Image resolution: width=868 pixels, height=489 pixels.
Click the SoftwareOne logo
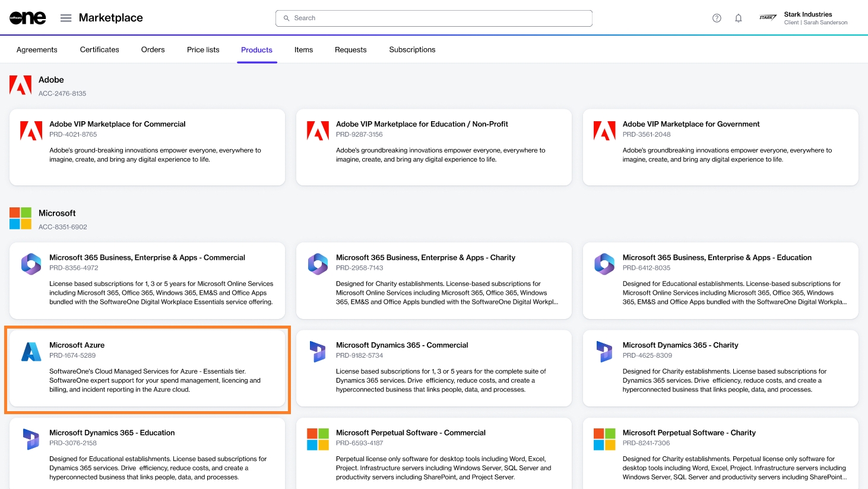[28, 18]
